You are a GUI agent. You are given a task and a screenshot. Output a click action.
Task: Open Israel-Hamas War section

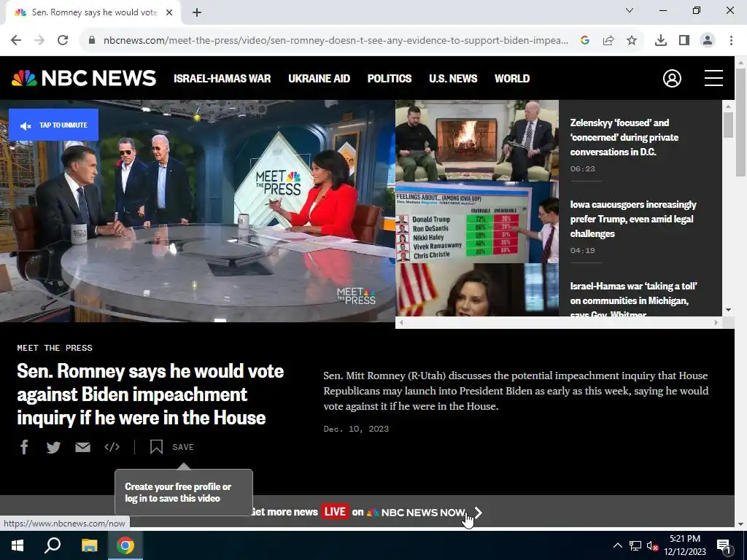222,79
